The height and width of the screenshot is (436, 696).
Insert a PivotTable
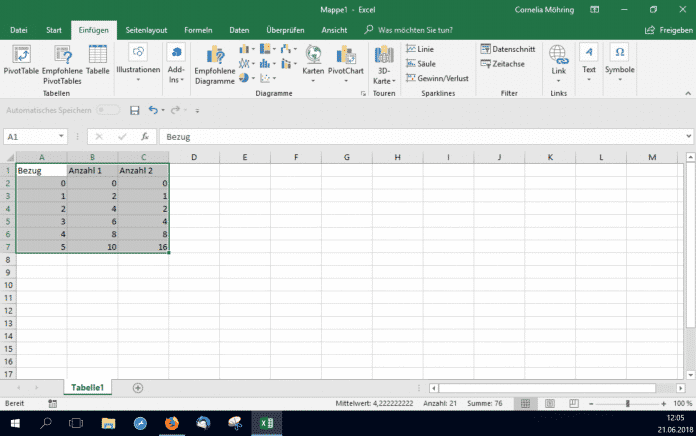21,60
